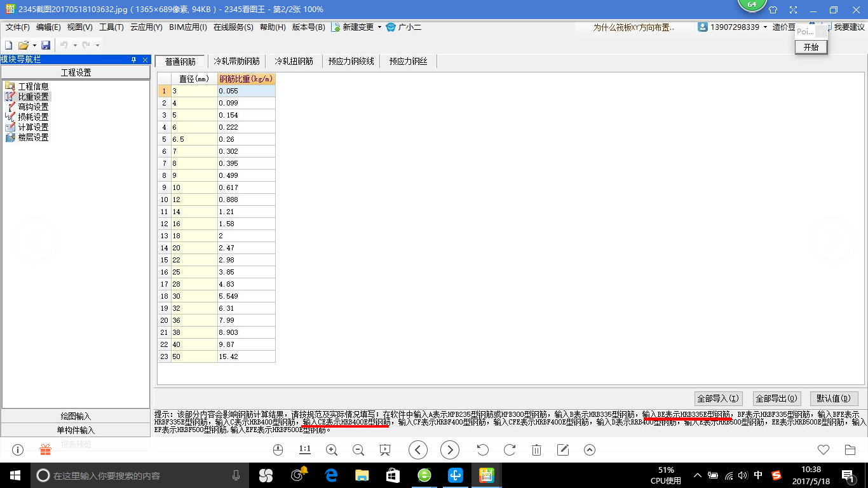
Task: Click the open folder toolbar icon
Action: pos(24,45)
